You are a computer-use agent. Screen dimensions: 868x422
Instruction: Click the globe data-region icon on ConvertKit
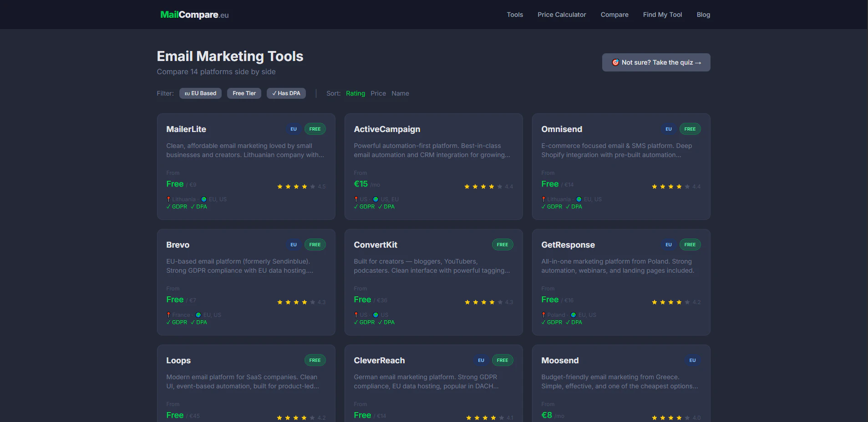tap(376, 315)
